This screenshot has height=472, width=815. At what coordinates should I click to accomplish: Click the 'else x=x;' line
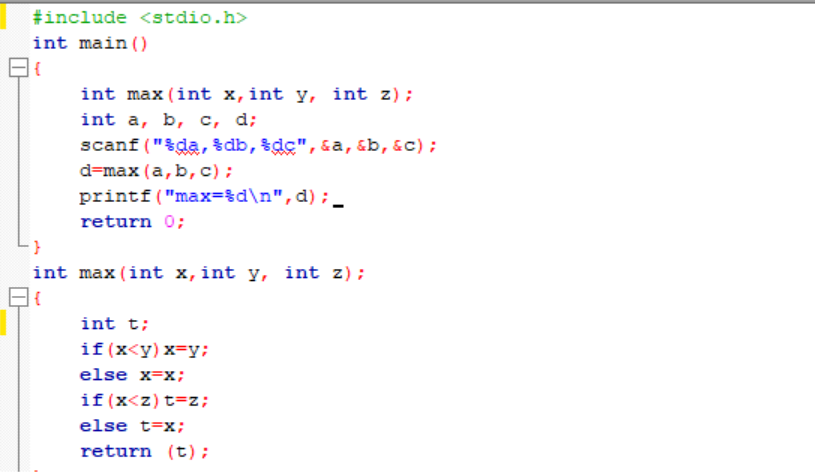[133, 374]
